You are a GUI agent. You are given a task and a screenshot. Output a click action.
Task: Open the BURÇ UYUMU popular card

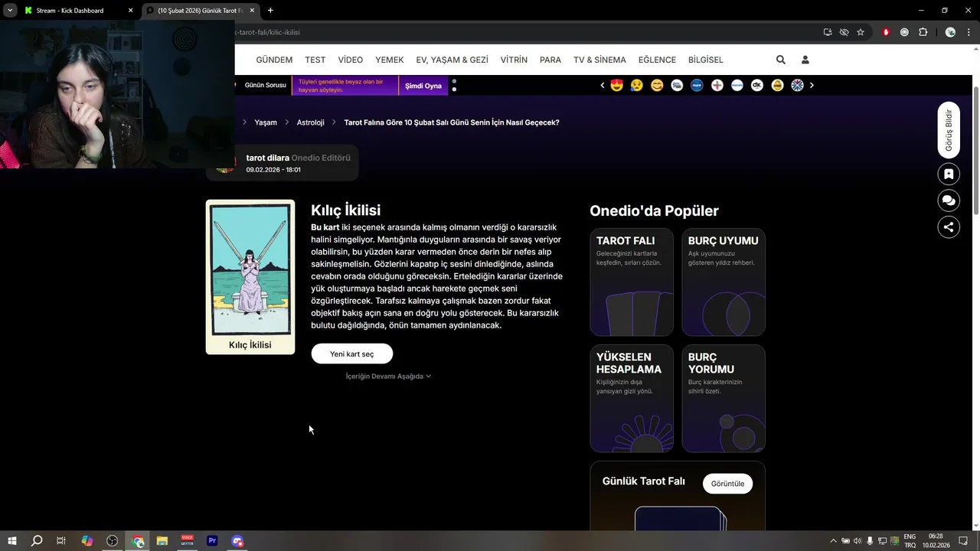click(x=724, y=282)
